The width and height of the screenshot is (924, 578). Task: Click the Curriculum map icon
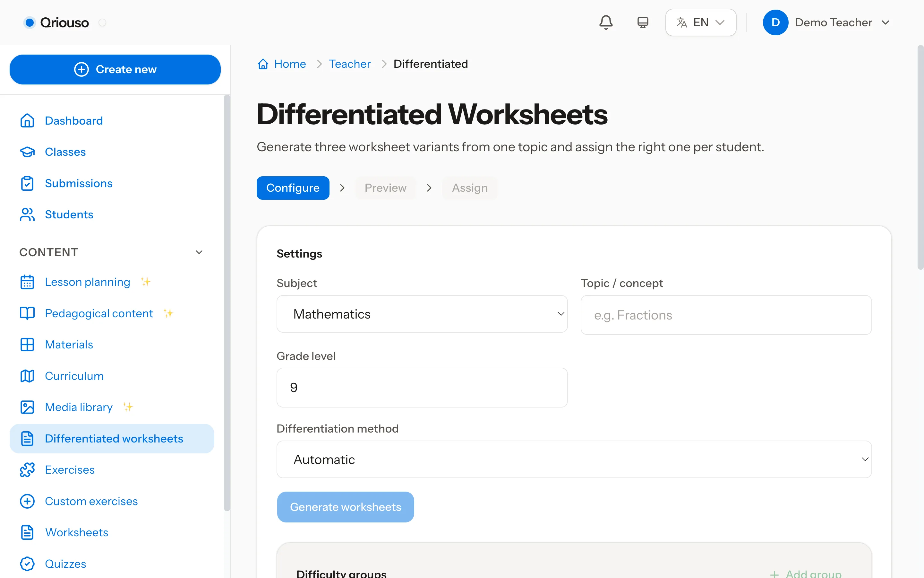(x=27, y=376)
